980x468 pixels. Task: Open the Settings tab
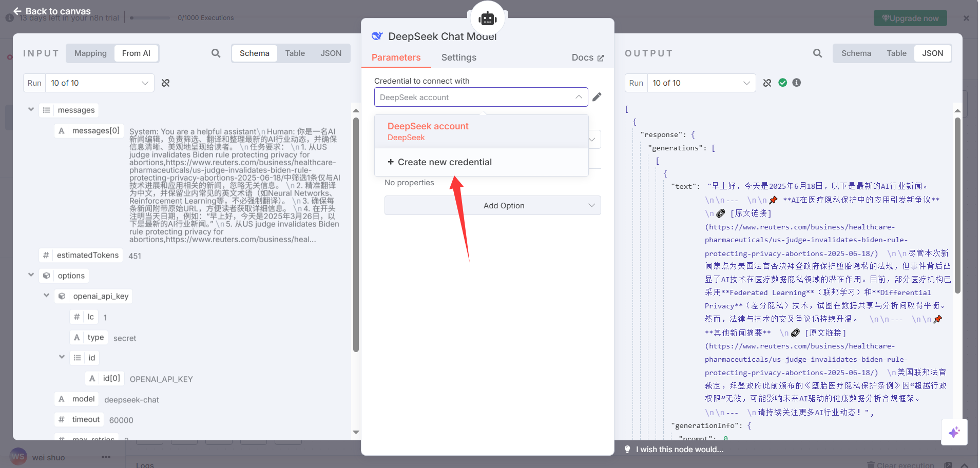tap(458, 57)
